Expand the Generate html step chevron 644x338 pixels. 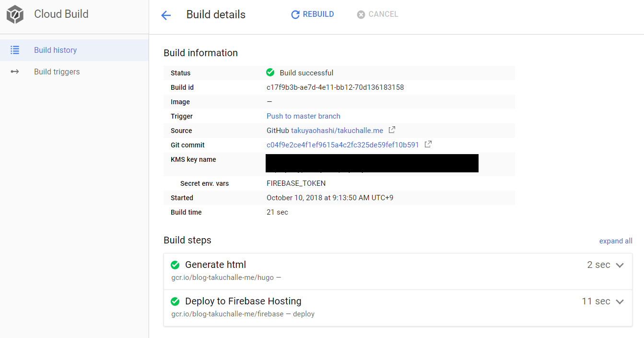(x=620, y=265)
